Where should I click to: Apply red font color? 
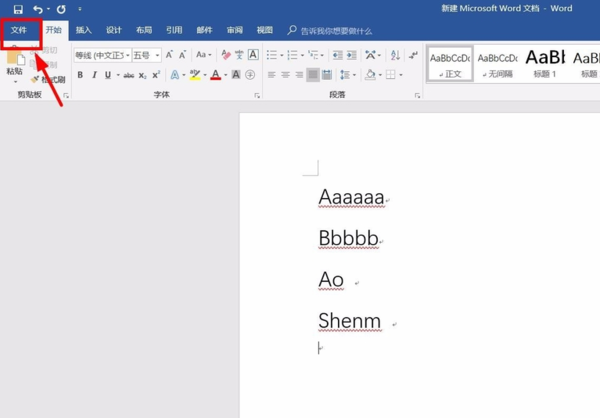216,75
